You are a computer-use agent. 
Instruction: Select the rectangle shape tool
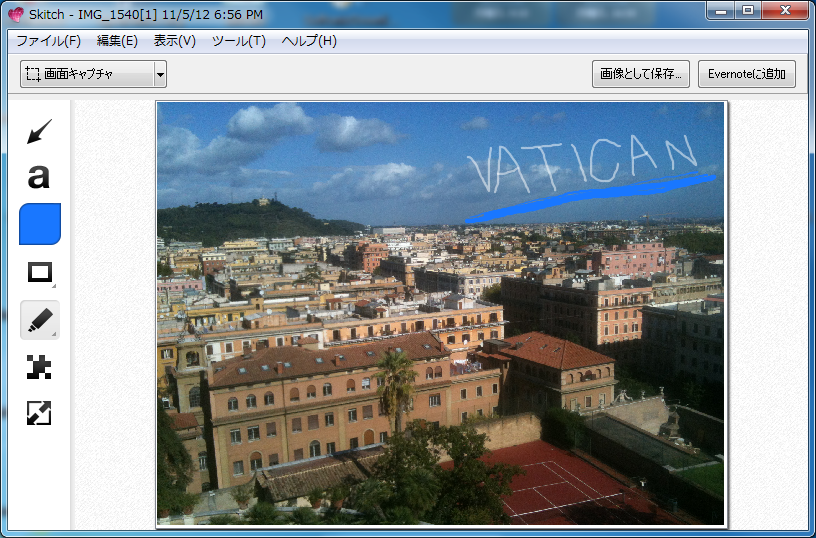[40, 272]
